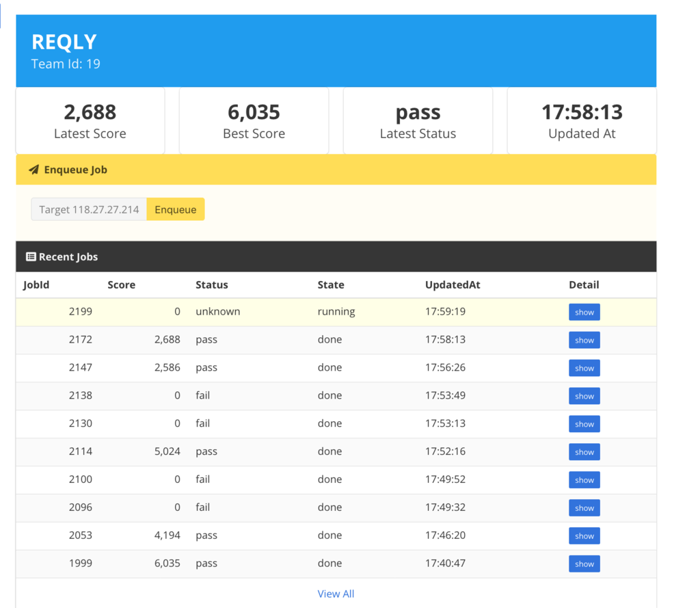This screenshot has width=700, height=608.
Task: Click the Enqueue Job heading text
Action: point(75,170)
